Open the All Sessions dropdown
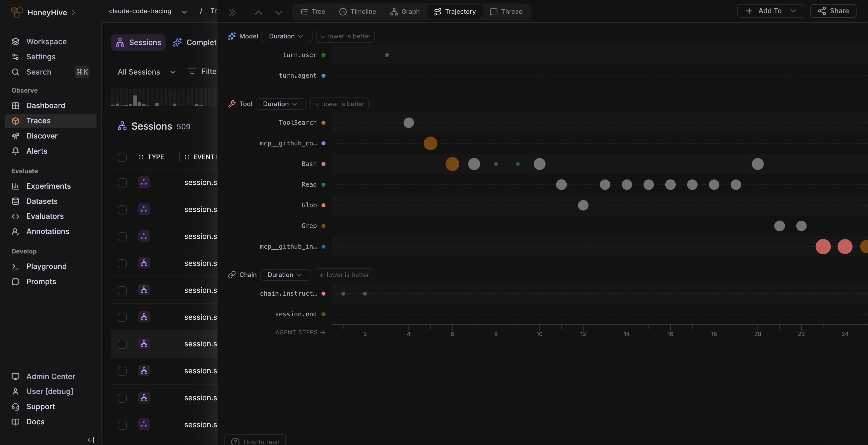The height and width of the screenshot is (445, 868). pyautogui.click(x=147, y=72)
